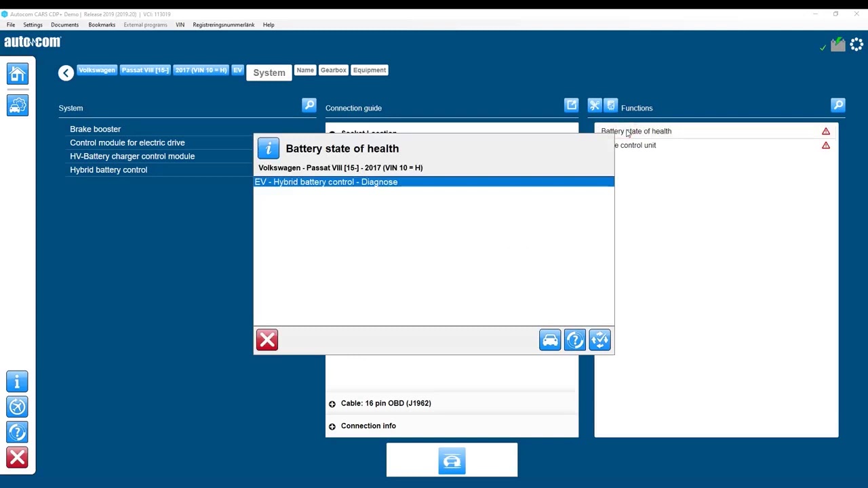Open the Help menu
The image size is (868, 488).
click(269, 24)
